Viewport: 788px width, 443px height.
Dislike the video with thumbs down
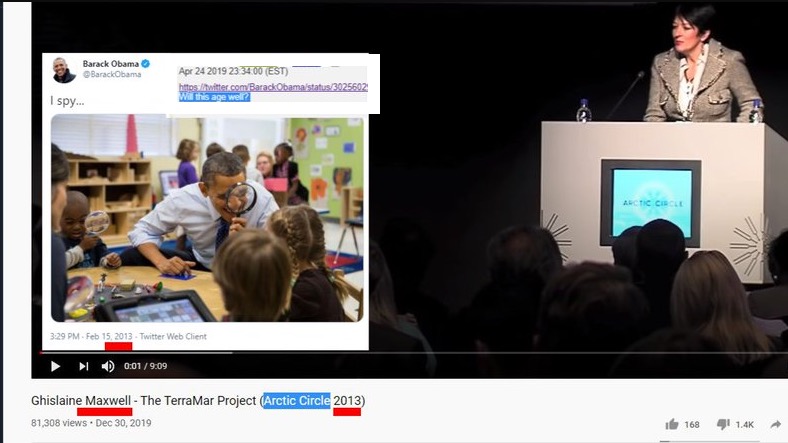coord(723,424)
